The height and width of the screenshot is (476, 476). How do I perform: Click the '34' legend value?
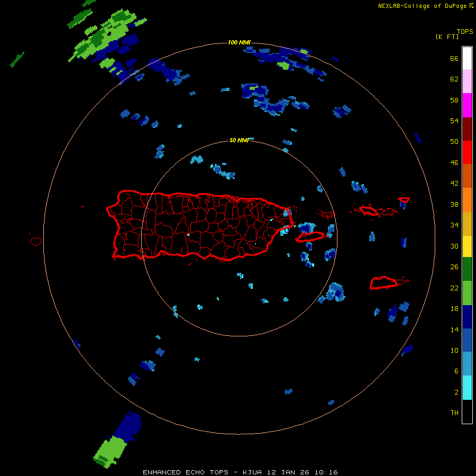[x=454, y=225]
